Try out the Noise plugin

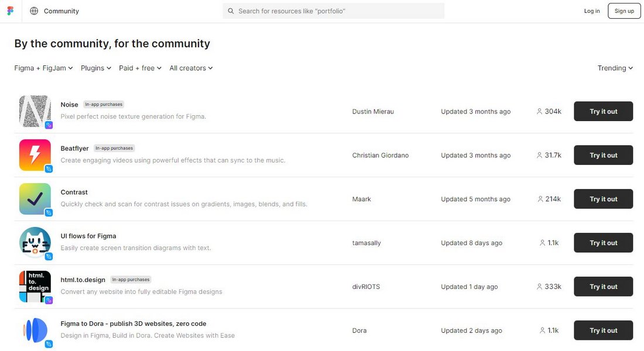click(x=604, y=111)
